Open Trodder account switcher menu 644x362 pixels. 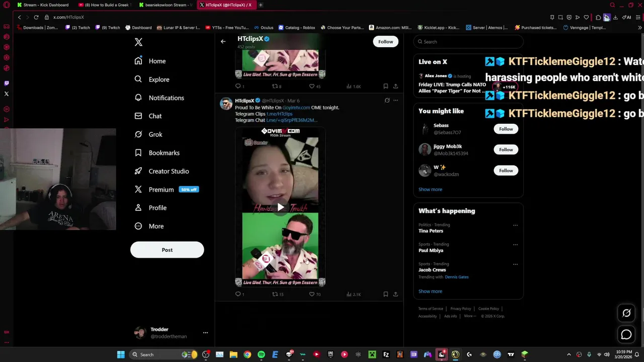click(x=205, y=333)
